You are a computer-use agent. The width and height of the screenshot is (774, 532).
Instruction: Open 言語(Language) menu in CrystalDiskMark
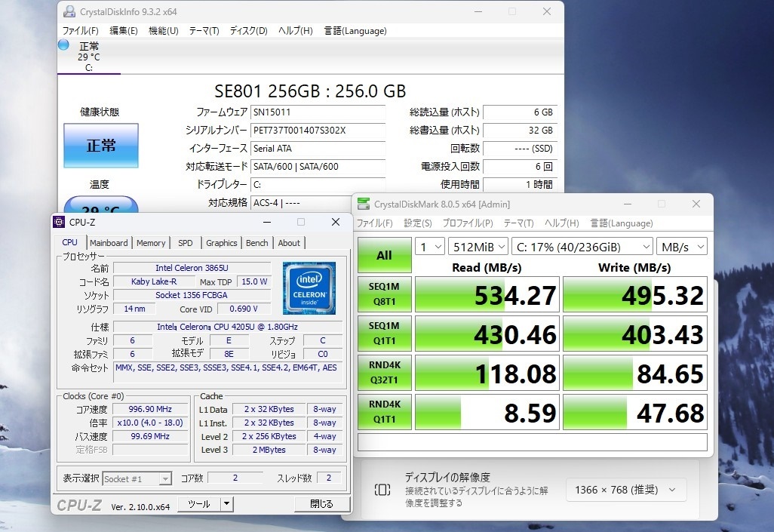tap(622, 223)
